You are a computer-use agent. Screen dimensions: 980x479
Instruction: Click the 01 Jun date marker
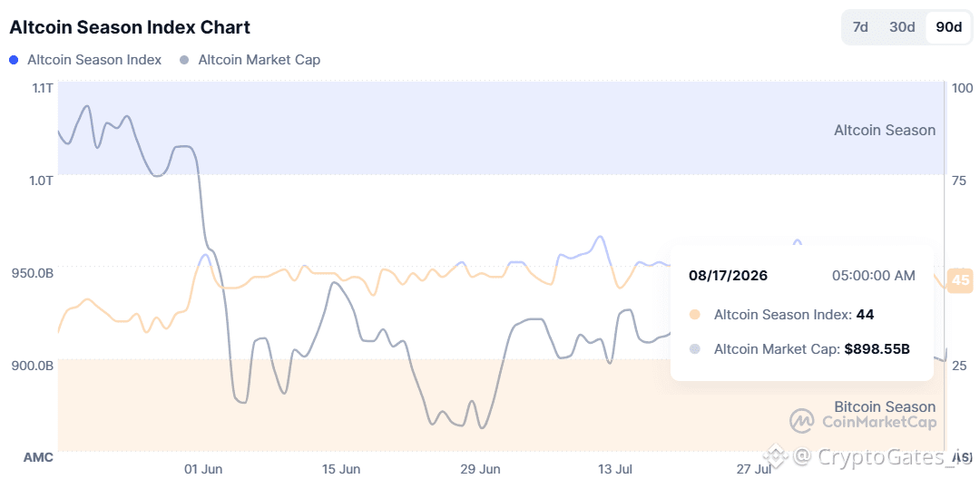click(204, 469)
